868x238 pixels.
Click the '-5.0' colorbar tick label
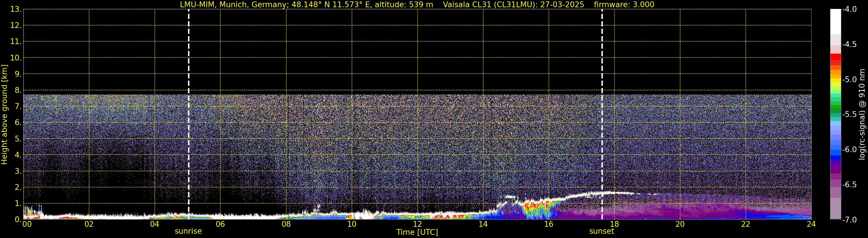849,79
